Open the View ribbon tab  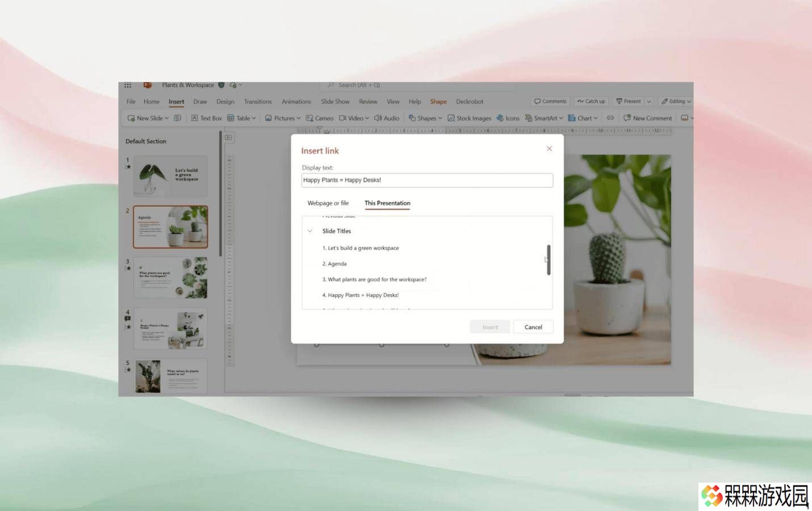coord(393,102)
